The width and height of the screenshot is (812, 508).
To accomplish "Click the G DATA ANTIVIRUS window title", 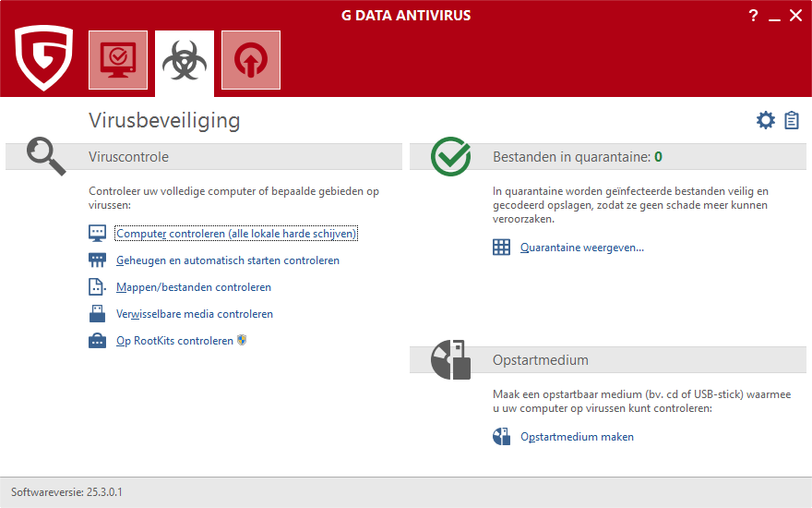I will pyautogui.click(x=406, y=16).
